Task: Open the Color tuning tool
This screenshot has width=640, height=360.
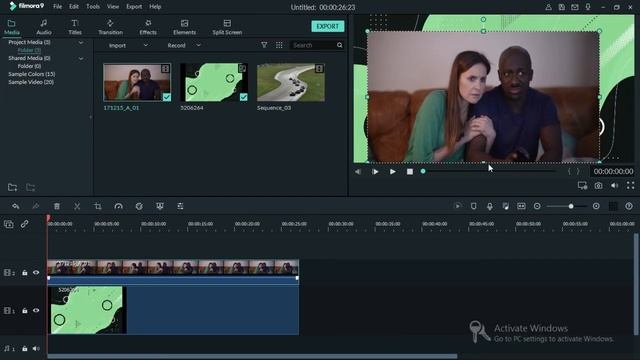Action: coord(139,206)
